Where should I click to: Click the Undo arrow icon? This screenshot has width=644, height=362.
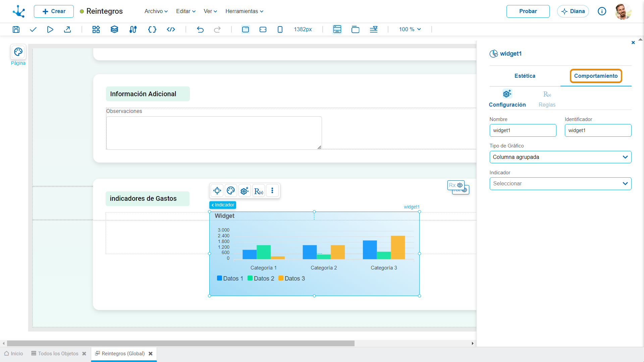click(200, 29)
